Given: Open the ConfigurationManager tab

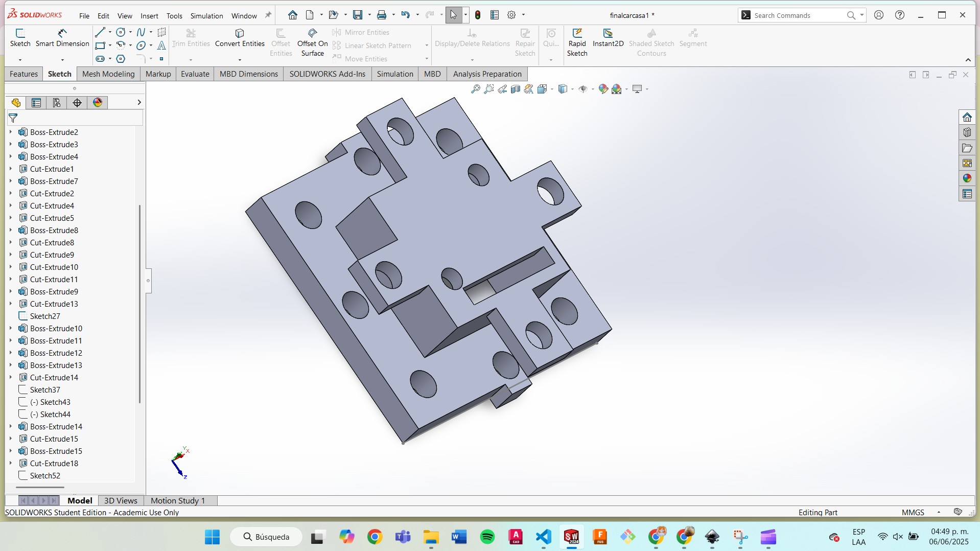Looking at the screenshot, I should [x=56, y=103].
